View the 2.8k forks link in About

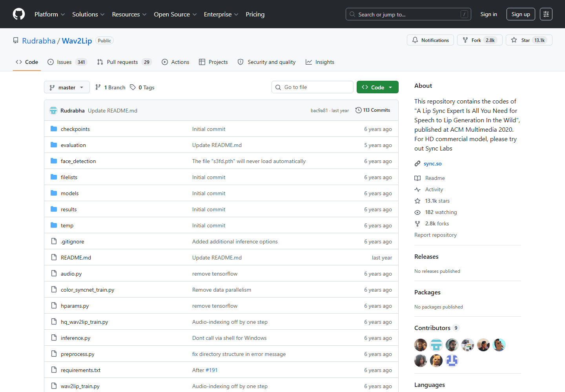[x=432, y=223]
